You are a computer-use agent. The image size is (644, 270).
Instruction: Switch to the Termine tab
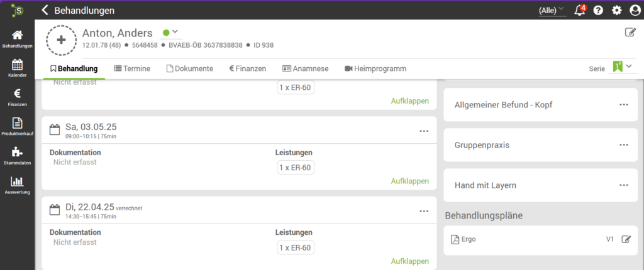click(131, 68)
